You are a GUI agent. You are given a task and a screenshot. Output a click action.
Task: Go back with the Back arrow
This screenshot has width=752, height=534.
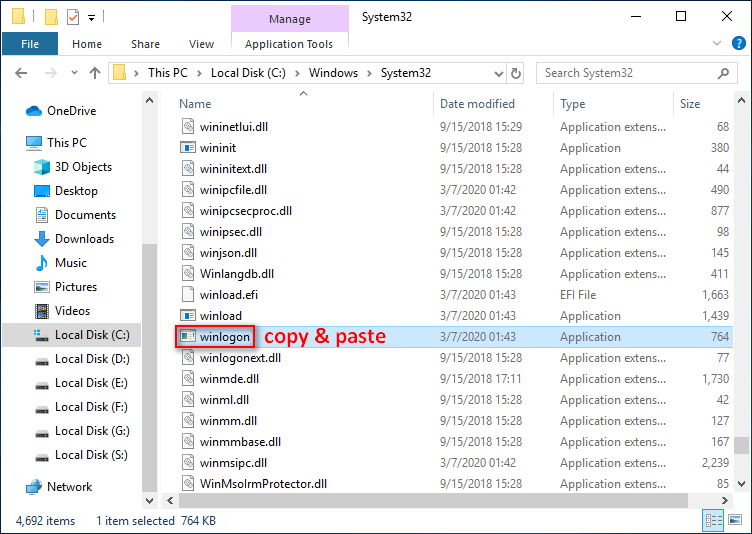click(x=21, y=73)
